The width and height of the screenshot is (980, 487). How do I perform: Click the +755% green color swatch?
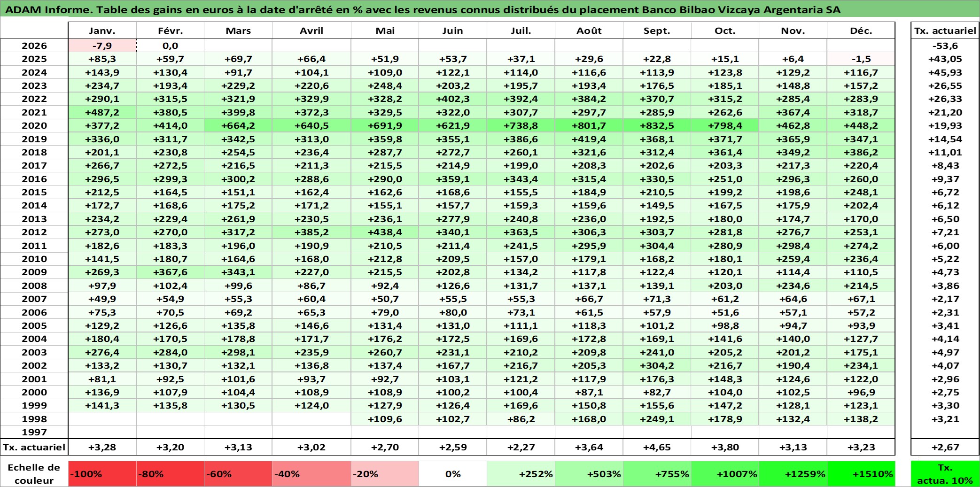pos(657,474)
